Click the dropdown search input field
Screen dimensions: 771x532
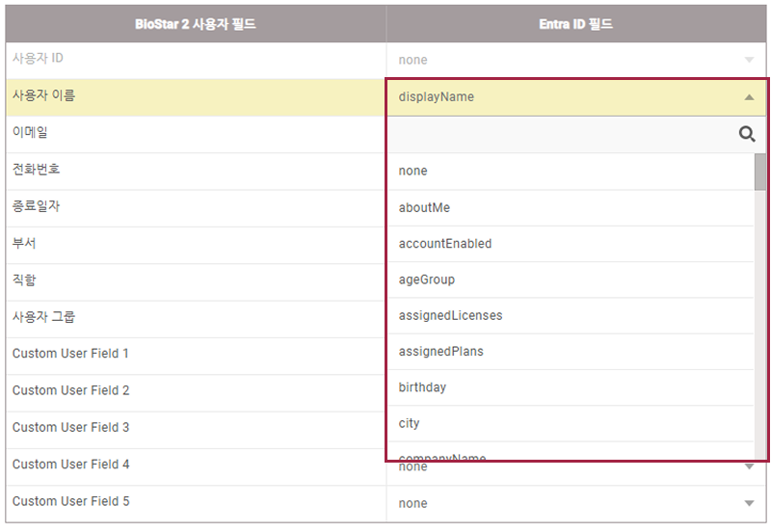563,134
